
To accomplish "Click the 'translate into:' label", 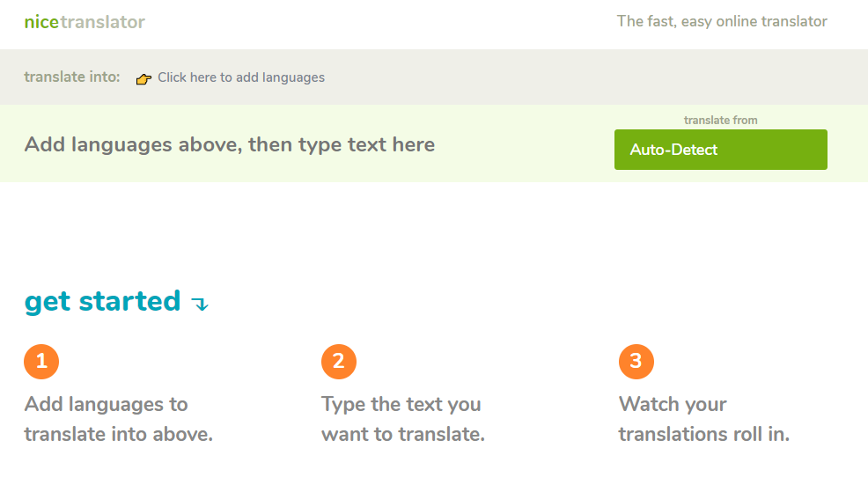I will click(x=72, y=77).
